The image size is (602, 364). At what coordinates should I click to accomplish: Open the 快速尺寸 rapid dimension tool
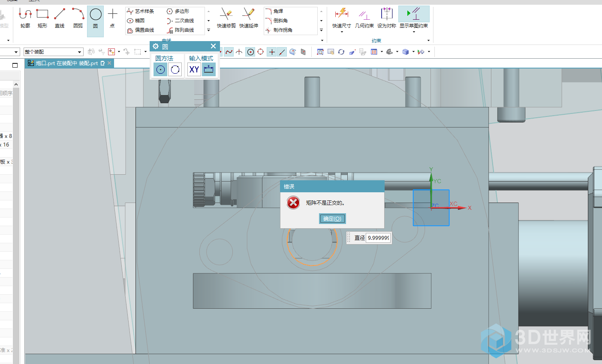(342, 17)
